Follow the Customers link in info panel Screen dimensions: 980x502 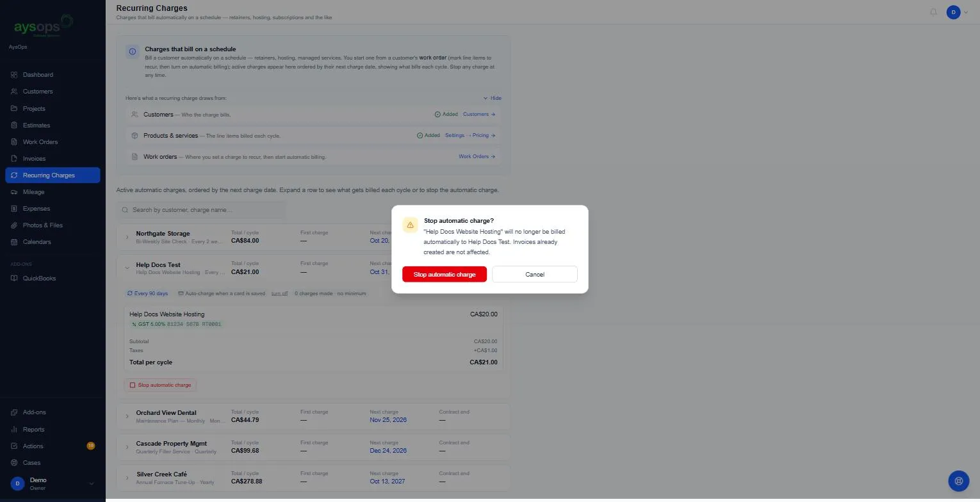click(479, 114)
